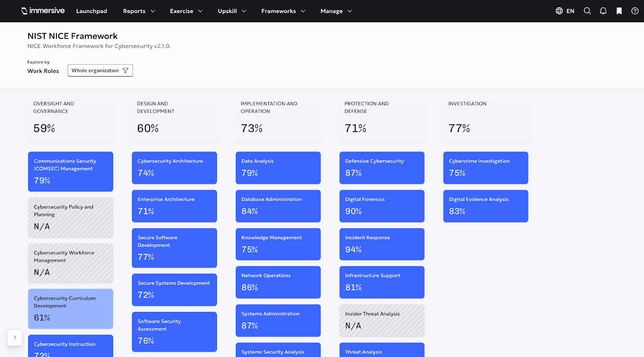This screenshot has height=357, width=644.
Task: Open Infrastructure Support card
Action: 382,282
